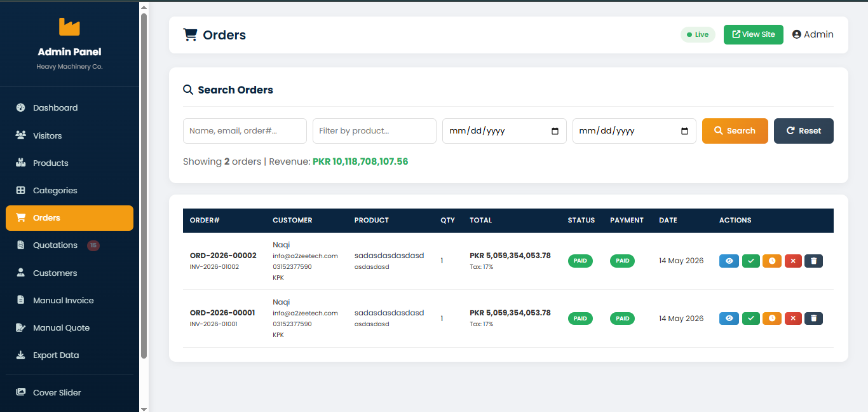Mark order ORD-2026-00002 complete with green checkmark

tap(751, 261)
